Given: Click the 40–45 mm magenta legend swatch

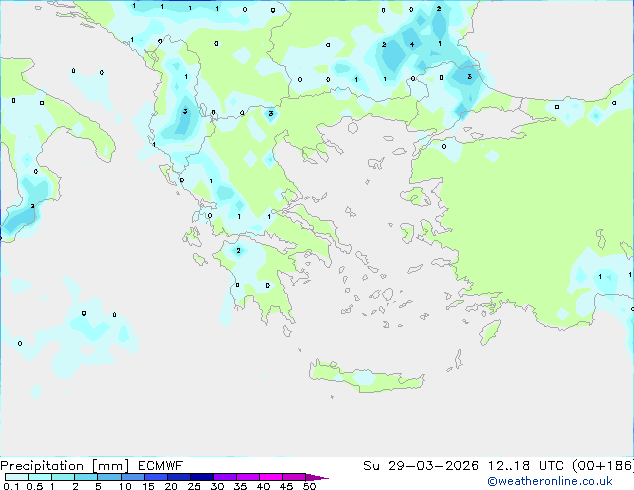Looking at the screenshot, I should point(271,477).
